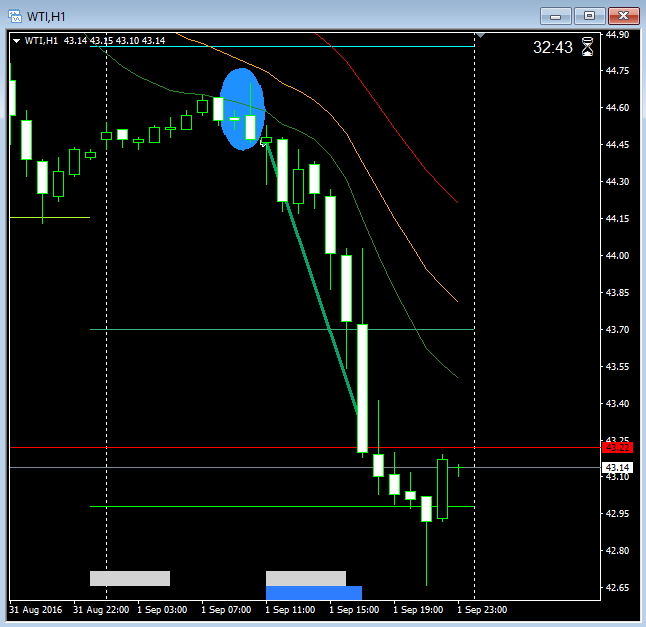Minimize the WTI,H1 chart window
The width and height of the screenshot is (646, 627).
pyautogui.click(x=555, y=16)
